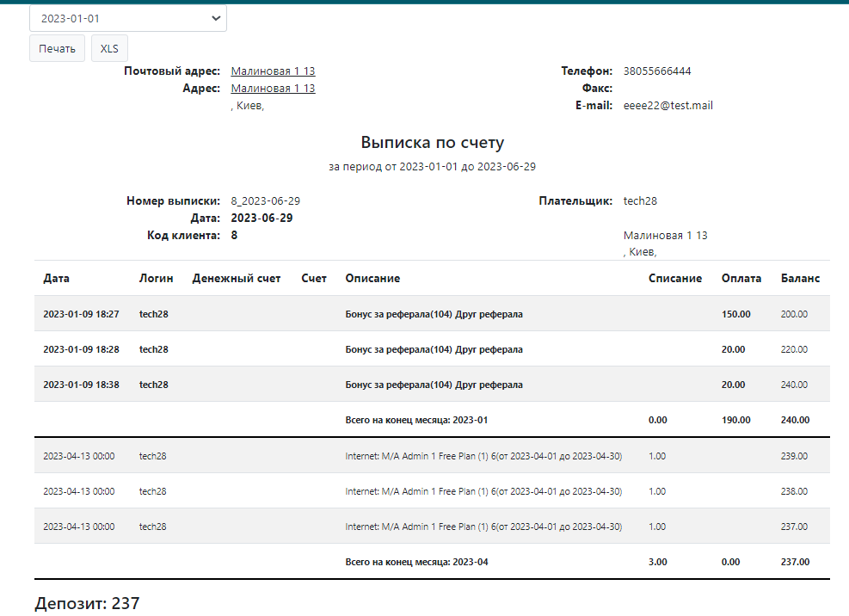
Task: Click the e-mail eeee22@test.mail
Action: [668, 106]
